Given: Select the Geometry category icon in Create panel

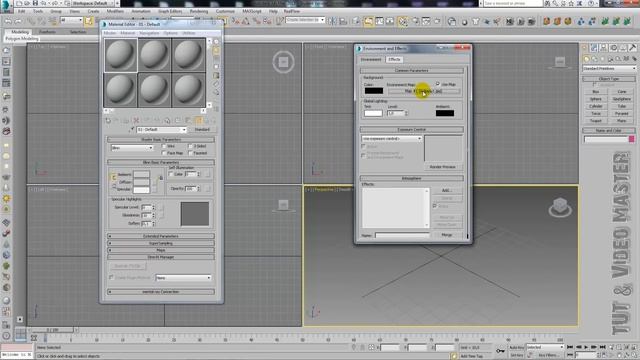Looking at the screenshot, I should (x=587, y=59).
